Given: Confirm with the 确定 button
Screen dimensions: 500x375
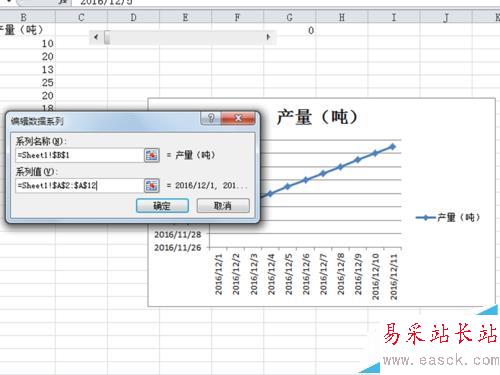Looking at the screenshot, I should (162, 206).
